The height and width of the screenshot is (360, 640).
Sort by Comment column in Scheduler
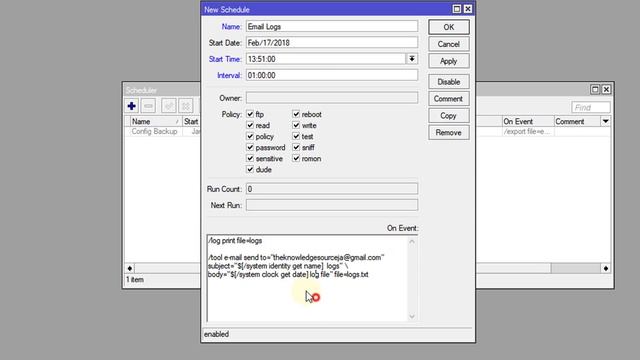tap(577, 121)
